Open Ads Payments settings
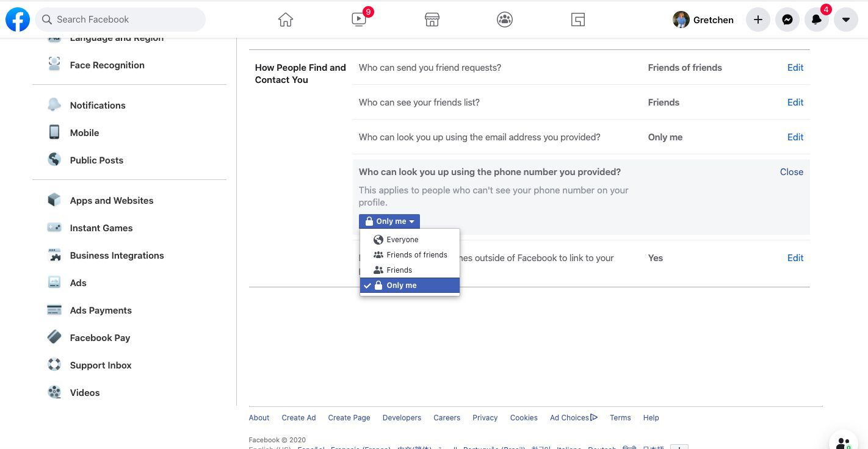The width and height of the screenshot is (868, 449). coord(101,310)
